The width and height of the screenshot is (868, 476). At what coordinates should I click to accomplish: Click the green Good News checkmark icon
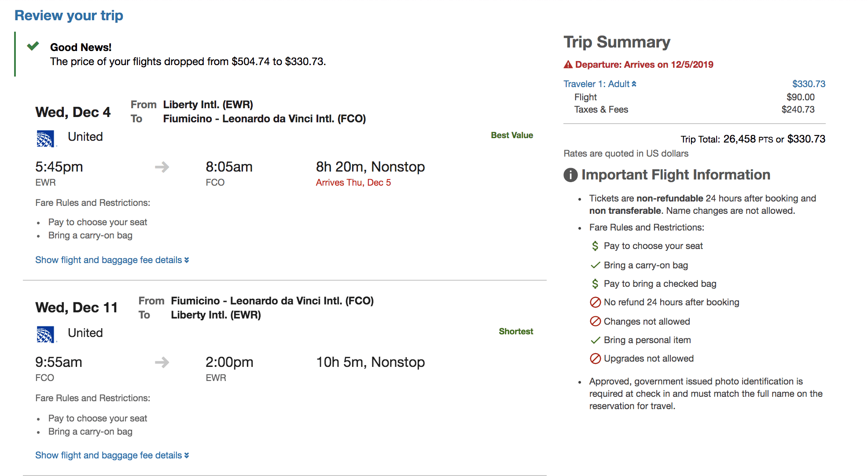pos(33,46)
